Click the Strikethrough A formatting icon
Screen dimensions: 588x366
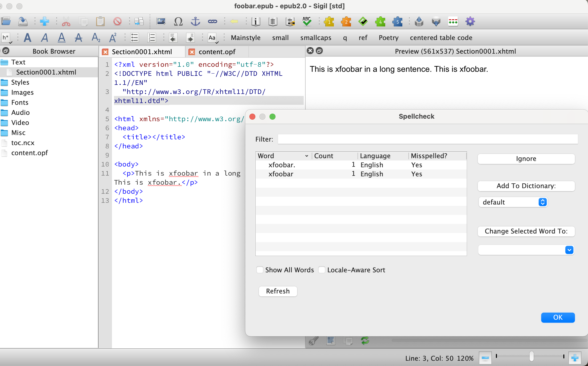[79, 38]
